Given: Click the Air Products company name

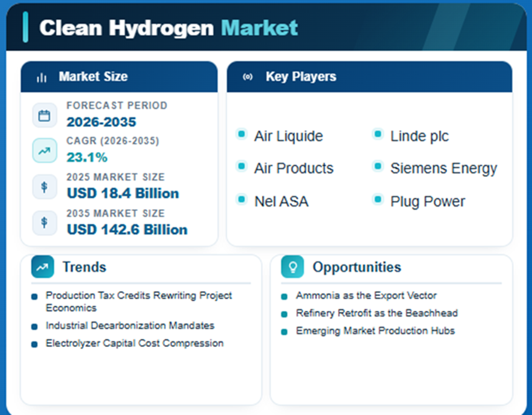Looking at the screenshot, I should [294, 168].
